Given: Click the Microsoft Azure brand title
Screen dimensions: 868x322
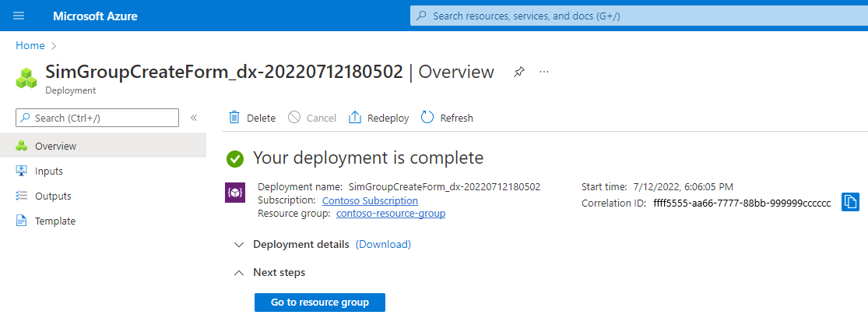Looking at the screenshot, I should click(95, 16).
